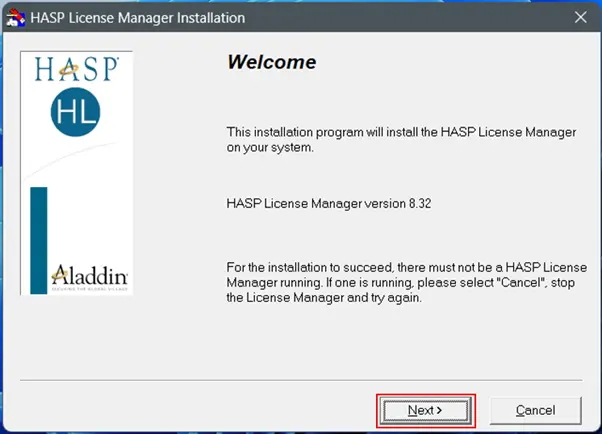Select the 'HASP License Manager version 8.32' text

coord(329,204)
